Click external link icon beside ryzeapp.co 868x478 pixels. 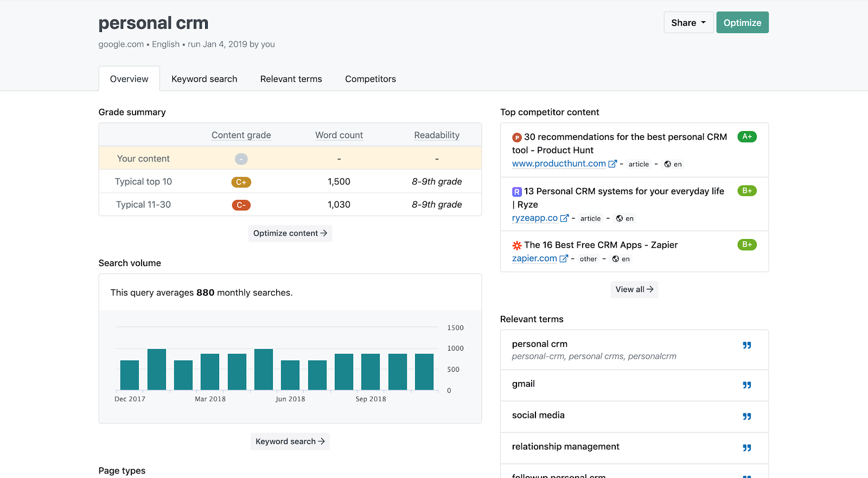564,218
